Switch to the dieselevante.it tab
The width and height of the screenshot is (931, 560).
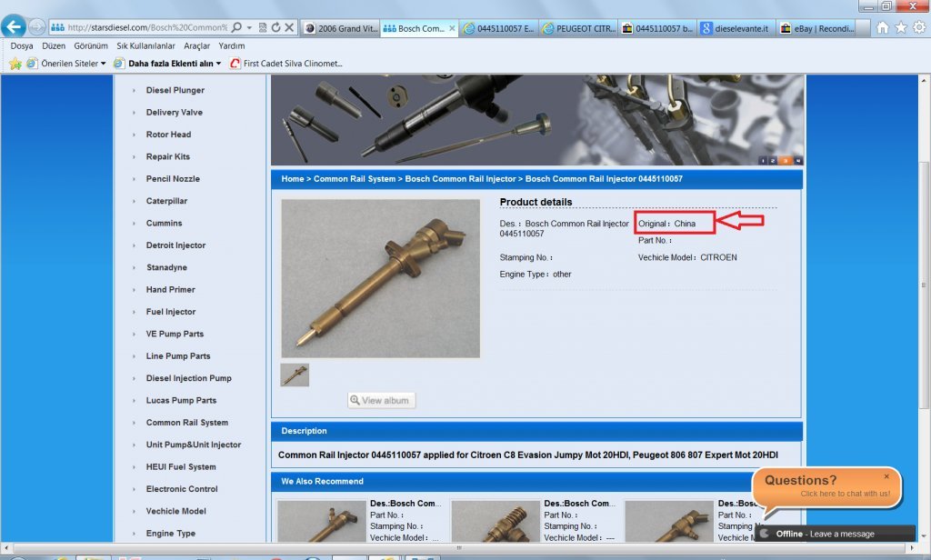(x=736, y=28)
